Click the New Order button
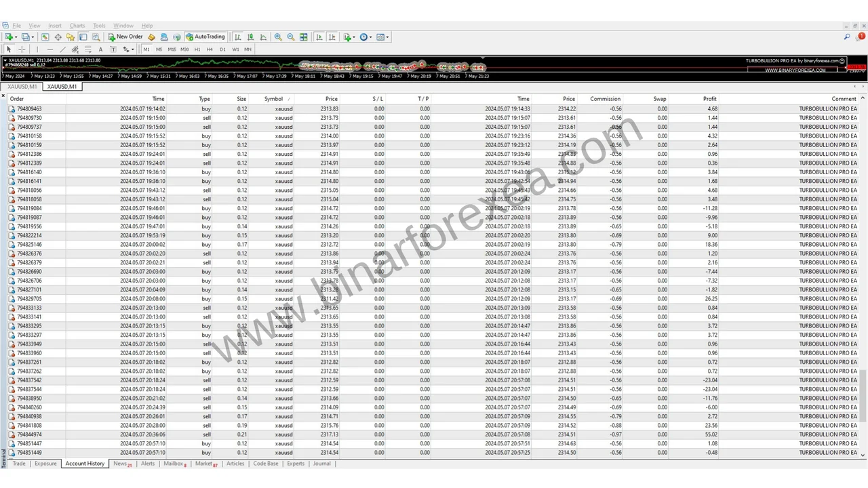The height and width of the screenshot is (488, 868). tap(125, 37)
